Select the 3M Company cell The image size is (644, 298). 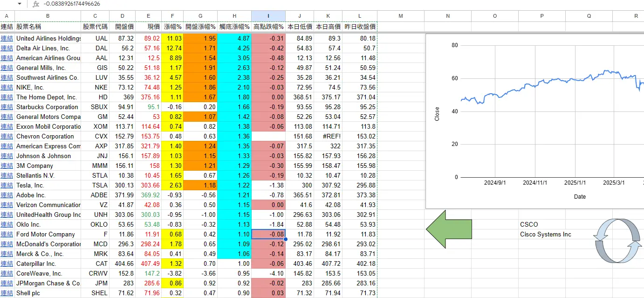click(x=48, y=166)
